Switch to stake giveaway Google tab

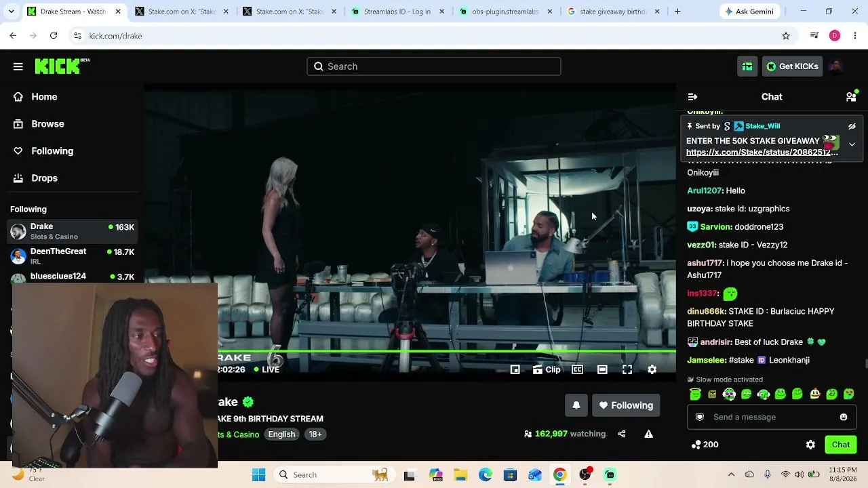pos(613,12)
